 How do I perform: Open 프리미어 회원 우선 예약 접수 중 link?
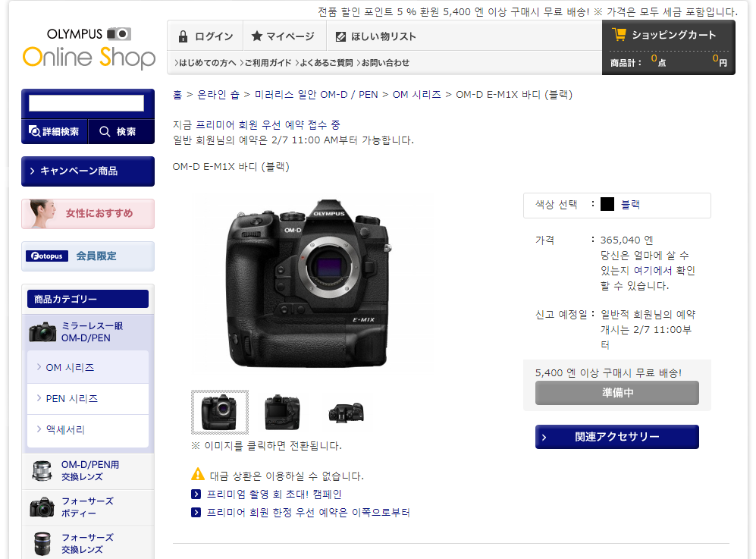tap(268, 125)
